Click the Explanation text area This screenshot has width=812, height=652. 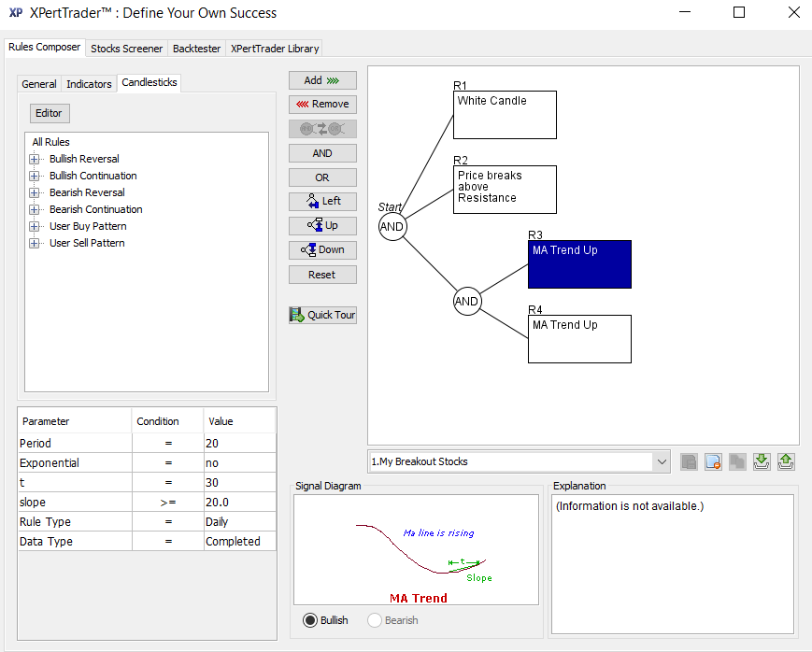click(x=673, y=564)
